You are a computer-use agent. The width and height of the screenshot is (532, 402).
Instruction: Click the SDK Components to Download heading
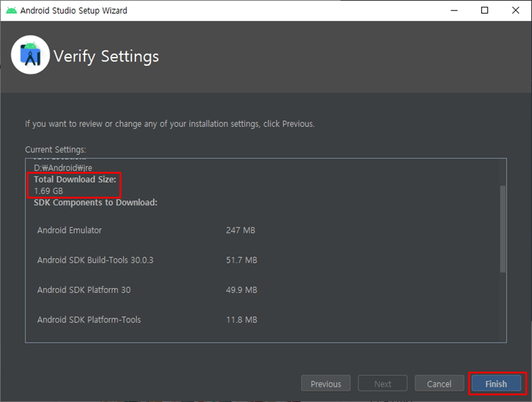point(96,202)
